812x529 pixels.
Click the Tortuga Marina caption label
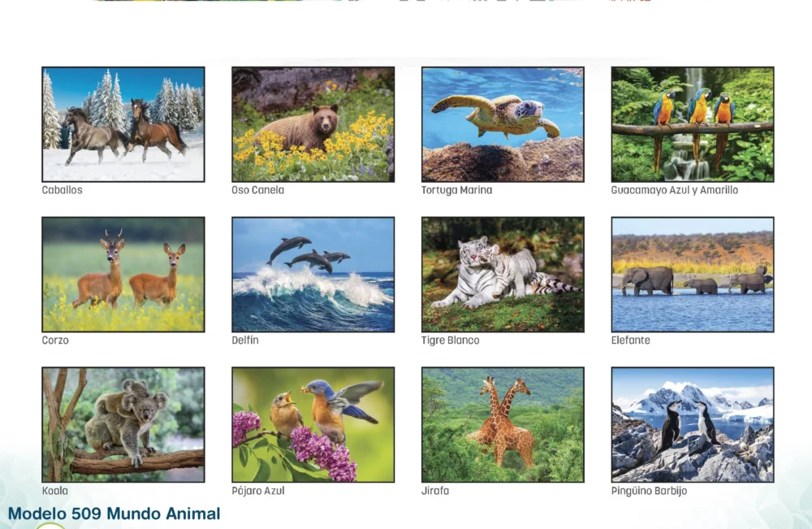[x=456, y=190]
